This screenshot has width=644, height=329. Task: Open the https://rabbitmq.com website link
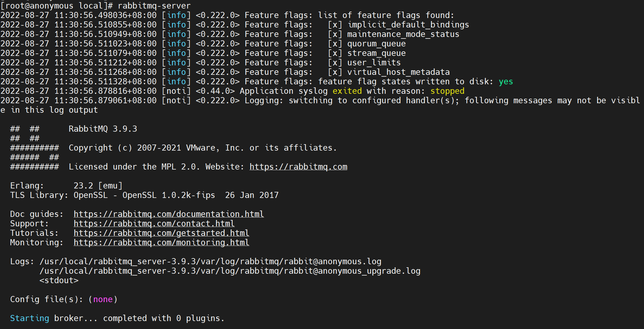click(298, 167)
